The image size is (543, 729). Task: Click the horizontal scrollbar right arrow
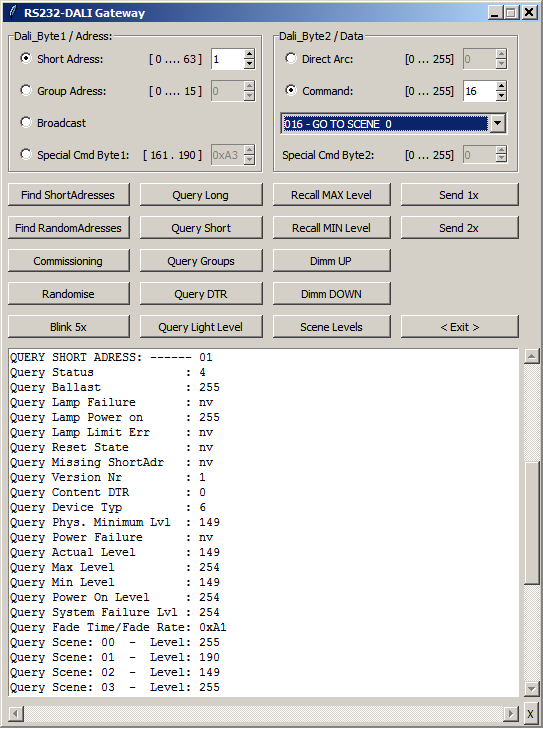(511, 713)
